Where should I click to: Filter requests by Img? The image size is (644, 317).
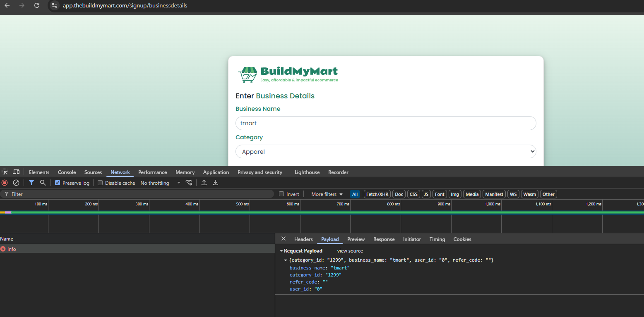[x=455, y=194]
